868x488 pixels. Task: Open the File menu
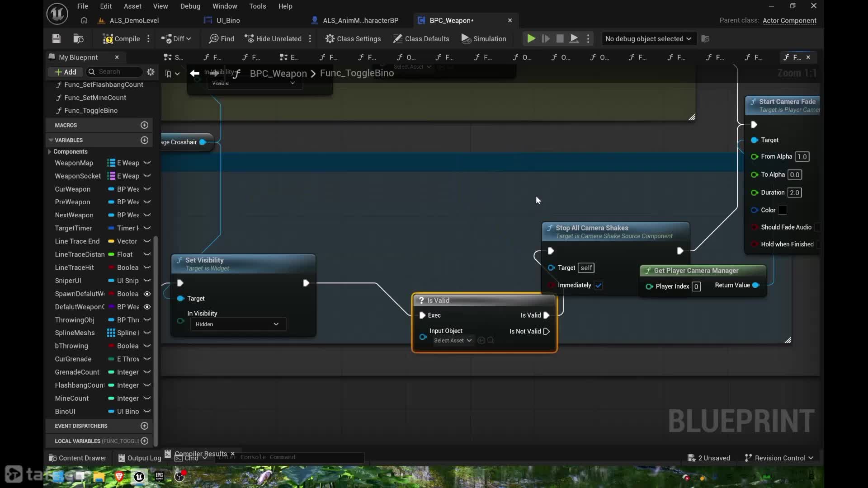[x=83, y=6]
